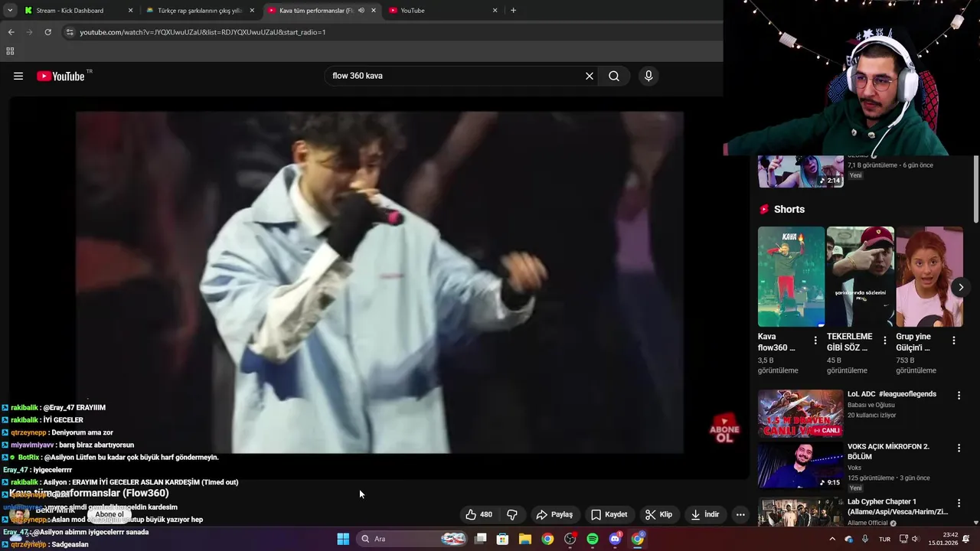Open the Kava flow360 short thumbnail
The height and width of the screenshot is (551, 980).
click(x=791, y=276)
